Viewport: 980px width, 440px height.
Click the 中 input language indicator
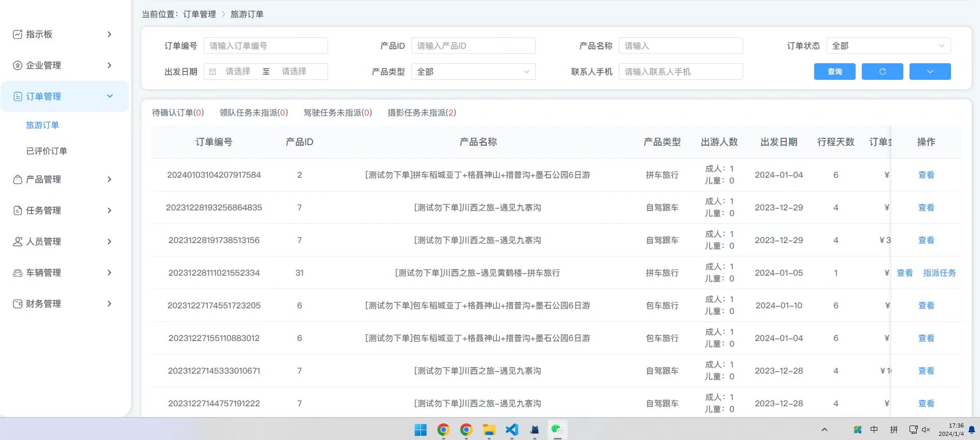[x=874, y=429]
